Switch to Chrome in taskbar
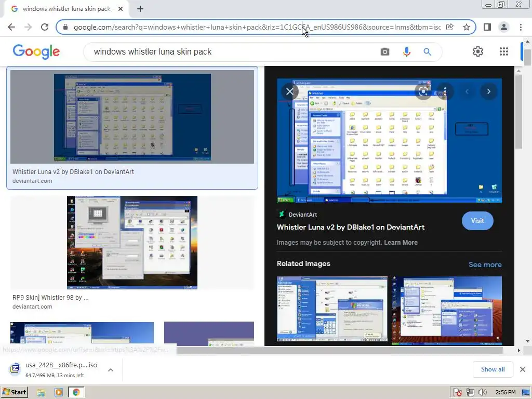The width and height of the screenshot is (532, 399). (x=76, y=393)
